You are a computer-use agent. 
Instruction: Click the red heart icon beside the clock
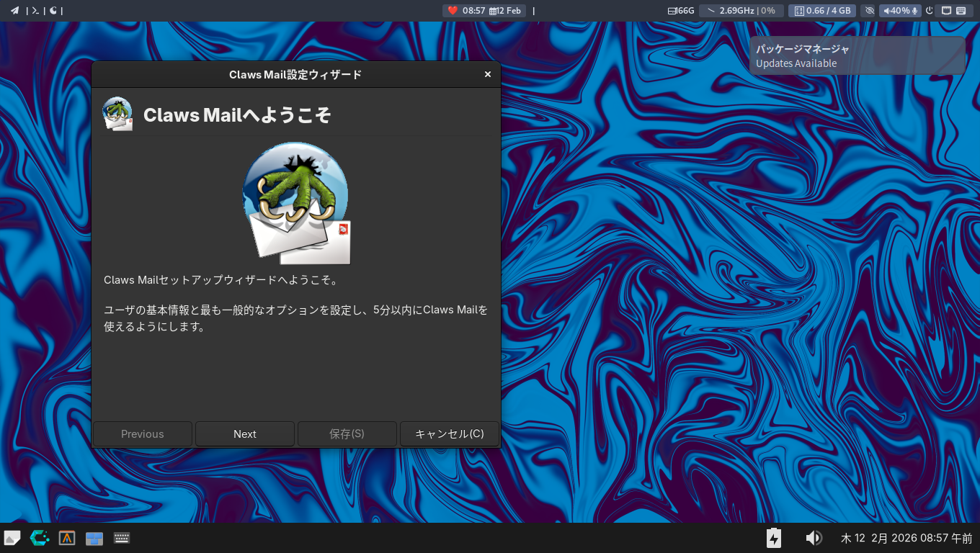pos(453,11)
